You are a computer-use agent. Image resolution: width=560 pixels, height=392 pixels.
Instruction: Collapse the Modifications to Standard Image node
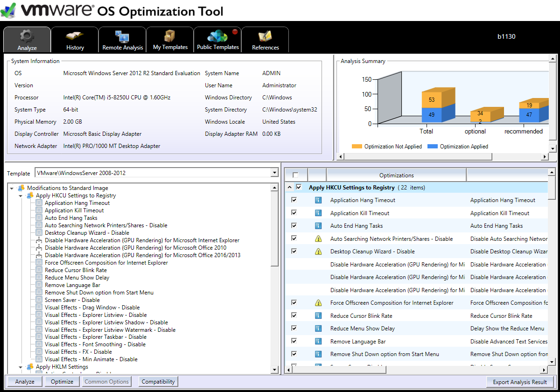pyautogui.click(x=12, y=188)
